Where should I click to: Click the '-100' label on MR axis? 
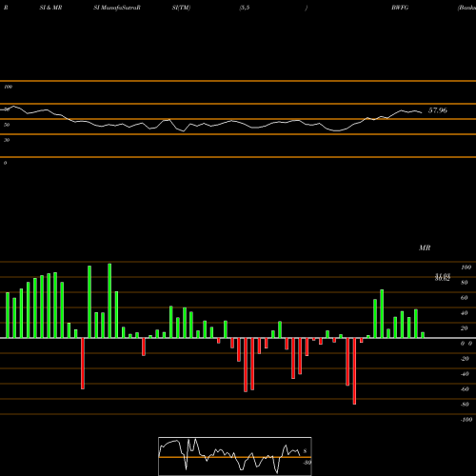click(466, 420)
